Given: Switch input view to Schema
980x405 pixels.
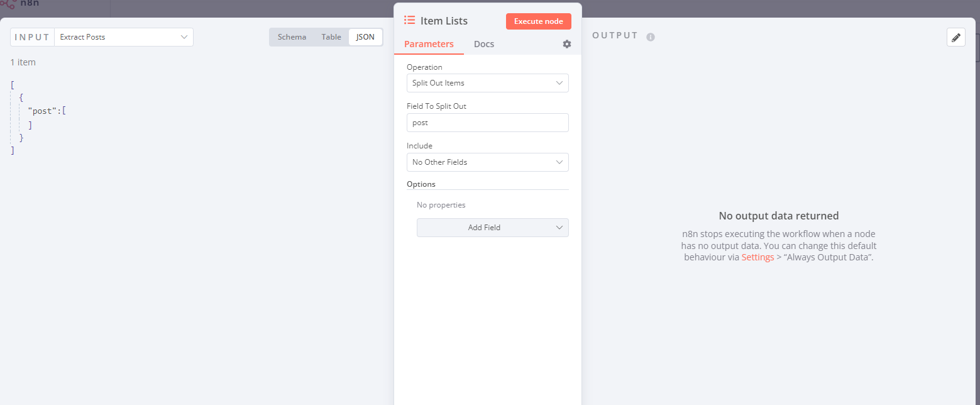Looking at the screenshot, I should coord(292,37).
